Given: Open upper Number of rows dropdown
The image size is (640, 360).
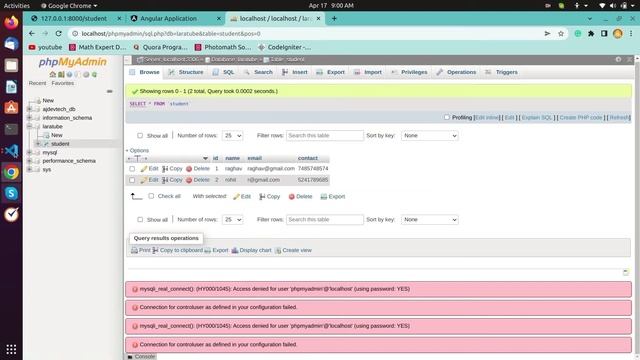Looking at the screenshot, I should [x=232, y=136].
